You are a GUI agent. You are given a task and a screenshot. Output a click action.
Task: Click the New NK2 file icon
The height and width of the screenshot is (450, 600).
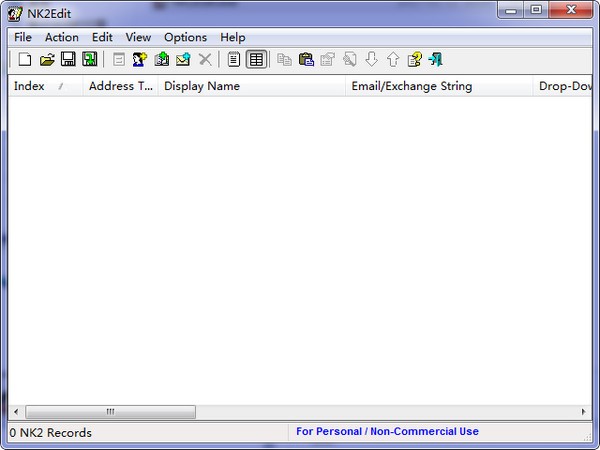tap(25, 60)
